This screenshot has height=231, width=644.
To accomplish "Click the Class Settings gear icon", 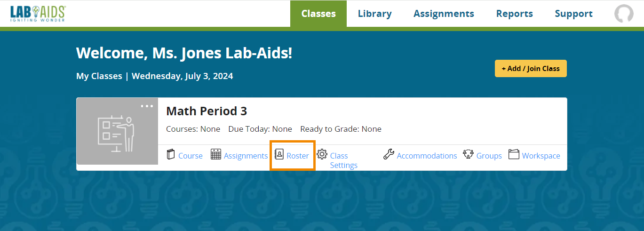I will (x=322, y=154).
